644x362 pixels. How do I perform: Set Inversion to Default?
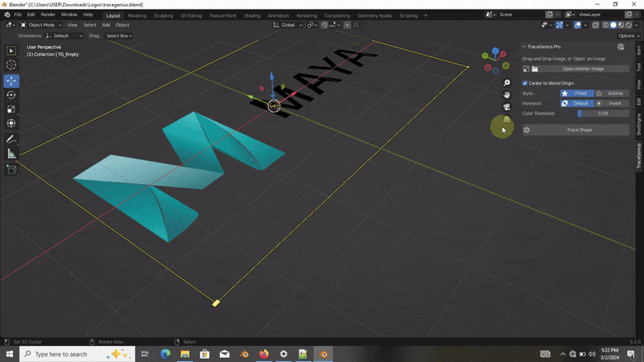(576, 104)
